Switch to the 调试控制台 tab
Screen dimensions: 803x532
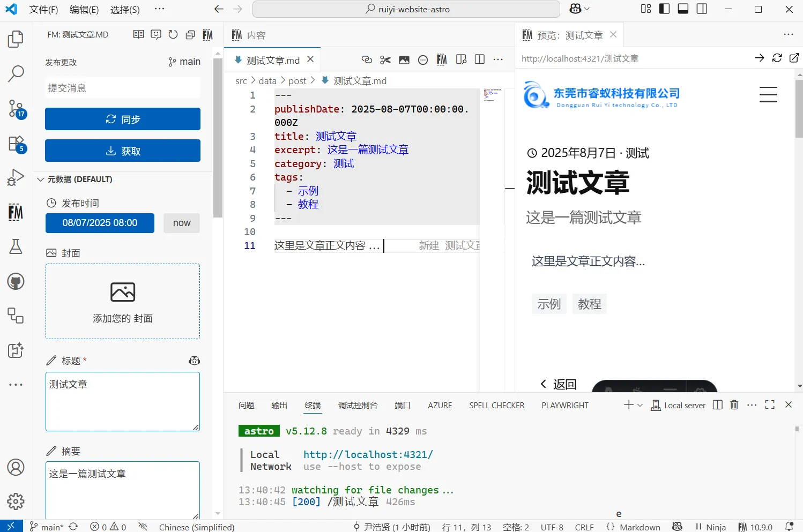[x=358, y=406]
